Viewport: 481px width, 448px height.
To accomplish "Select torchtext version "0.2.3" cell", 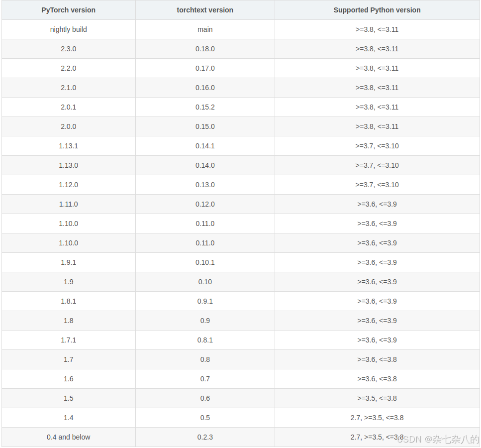I will click(205, 437).
